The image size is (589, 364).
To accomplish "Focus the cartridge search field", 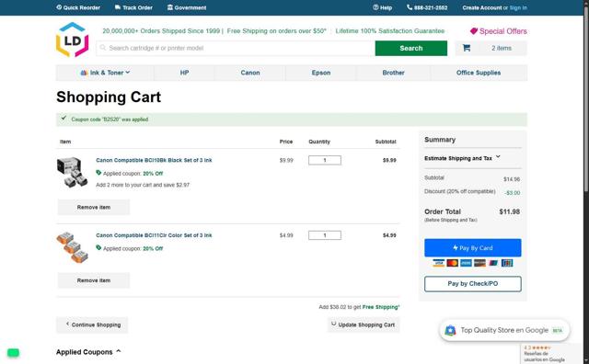I will pyautogui.click(x=236, y=48).
